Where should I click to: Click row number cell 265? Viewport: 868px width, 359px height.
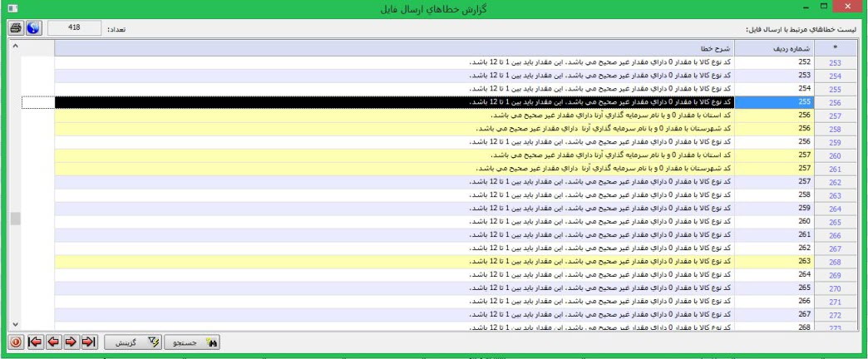pyautogui.click(x=774, y=288)
